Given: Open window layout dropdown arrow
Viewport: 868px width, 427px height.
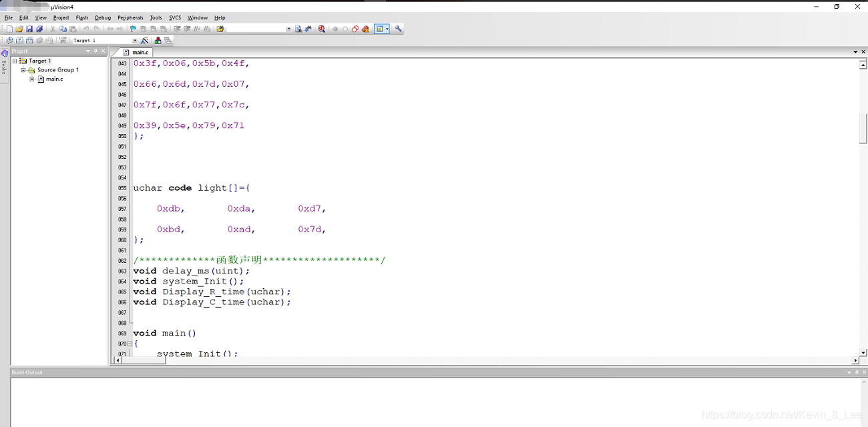Looking at the screenshot, I should (387, 29).
